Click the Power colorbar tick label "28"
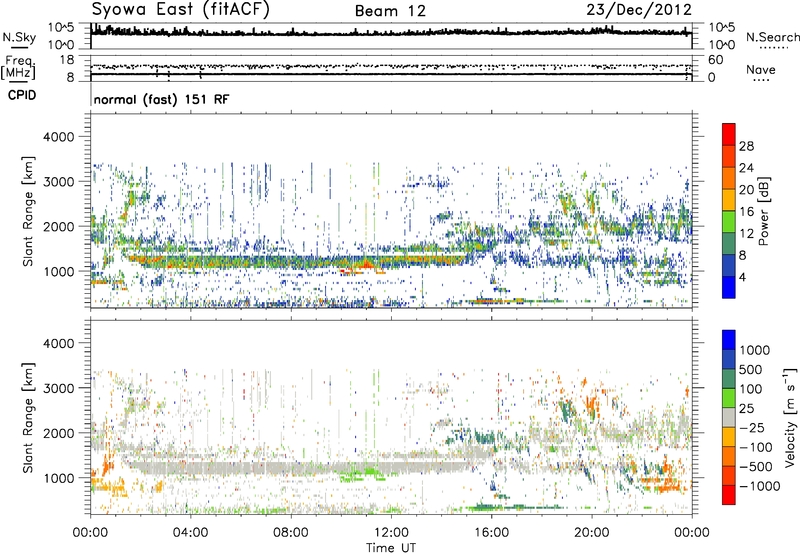This screenshot has height=554, width=800. click(x=746, y=146)
